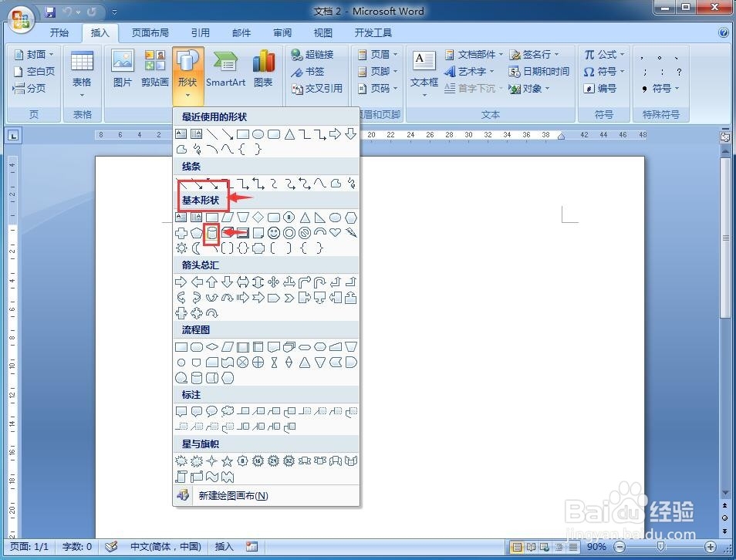736x560 pixels.
Task: Toggle 插入 insert mode in status bar
Action: (224, 546)
